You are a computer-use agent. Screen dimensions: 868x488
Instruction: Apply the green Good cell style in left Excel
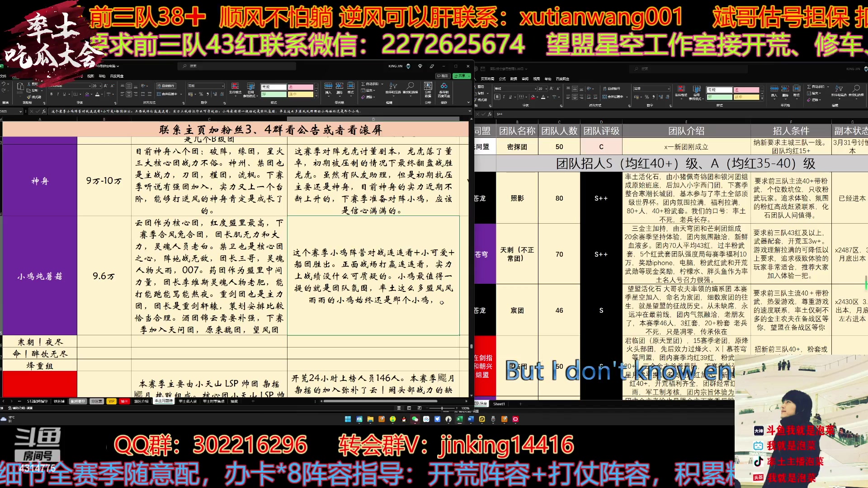click(274, 94)
